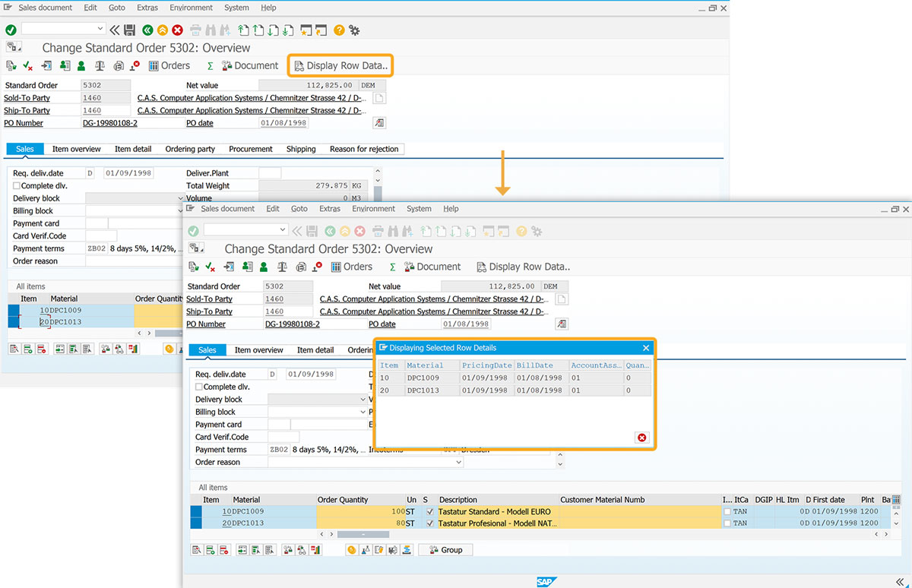Click Sold-To Party link in front window

(209, 299)
